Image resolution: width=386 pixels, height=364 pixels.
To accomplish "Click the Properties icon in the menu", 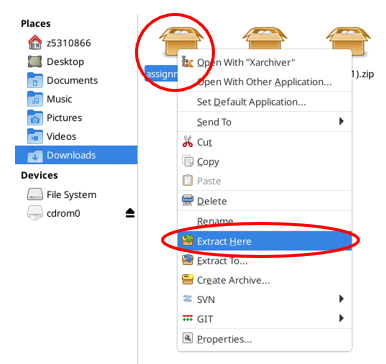I will coord(187,338).
